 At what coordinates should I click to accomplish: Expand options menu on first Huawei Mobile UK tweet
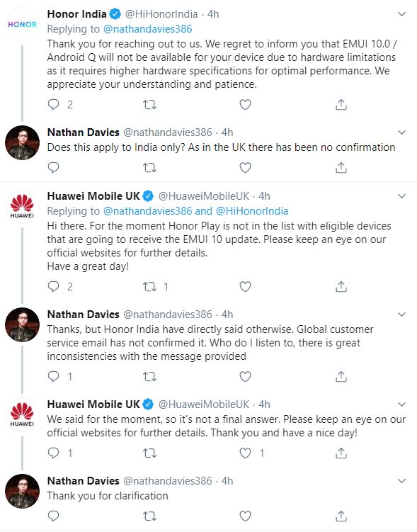click(401, 196)
